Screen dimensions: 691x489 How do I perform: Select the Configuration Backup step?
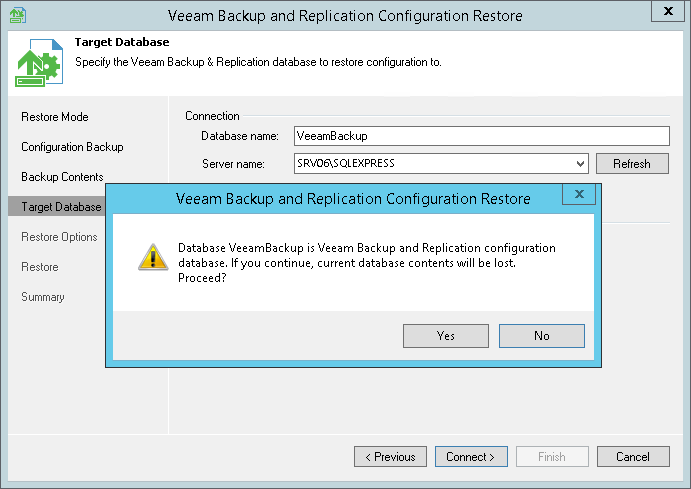point(72,147)
